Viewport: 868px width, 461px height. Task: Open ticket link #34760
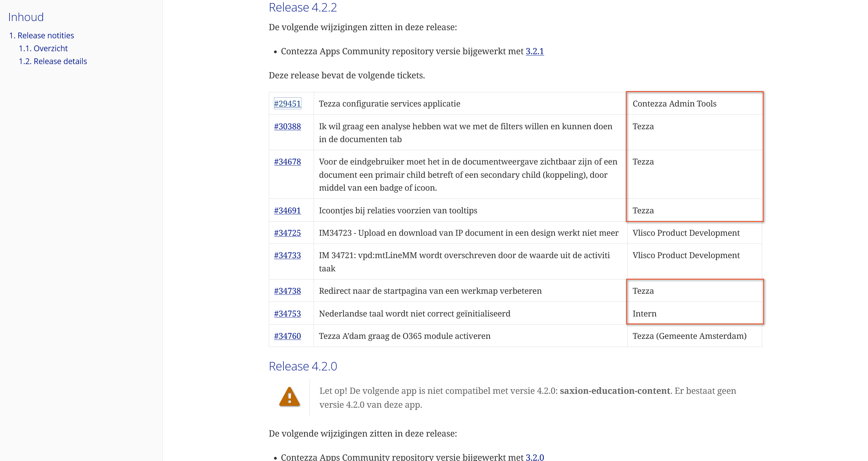pos(287,336)
